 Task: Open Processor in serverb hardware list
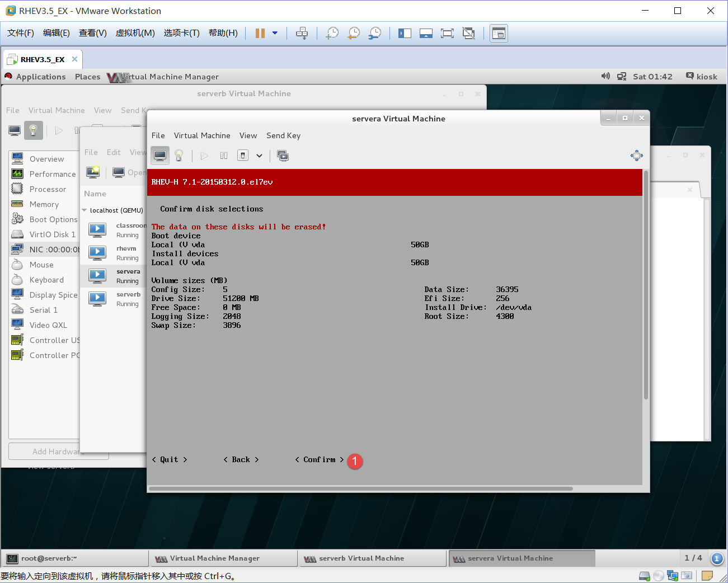coord(45,189)
